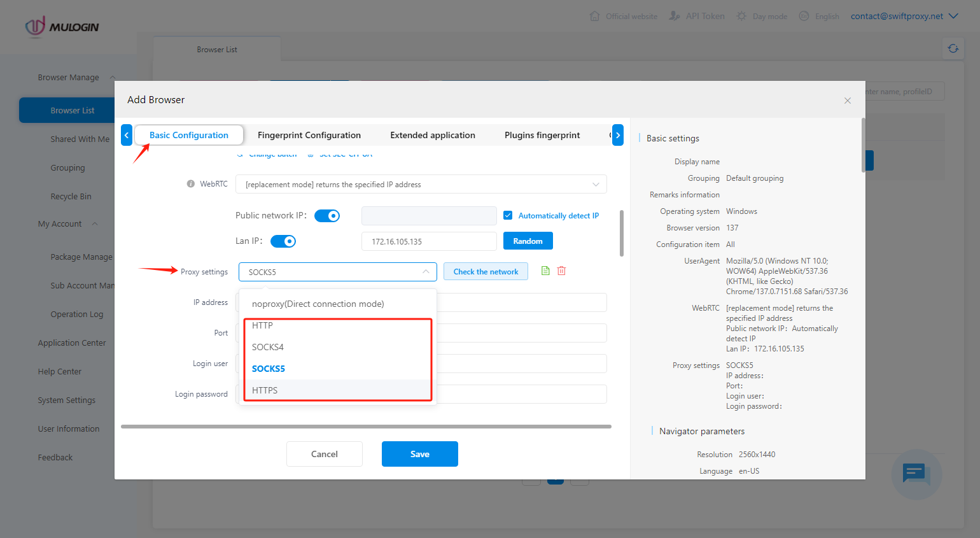Click the red trash icon beside Check the network
This screenshot has height=538, width=980.
561,271
